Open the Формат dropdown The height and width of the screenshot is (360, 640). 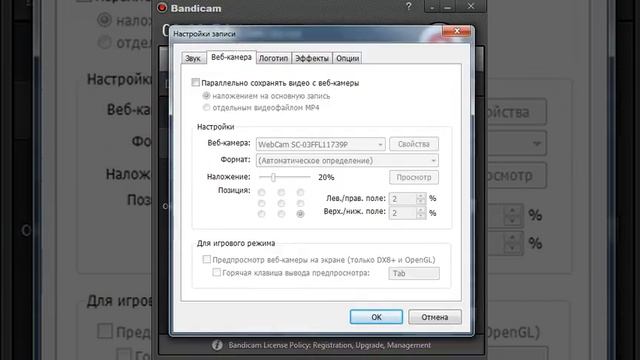[x=347, y=160]
